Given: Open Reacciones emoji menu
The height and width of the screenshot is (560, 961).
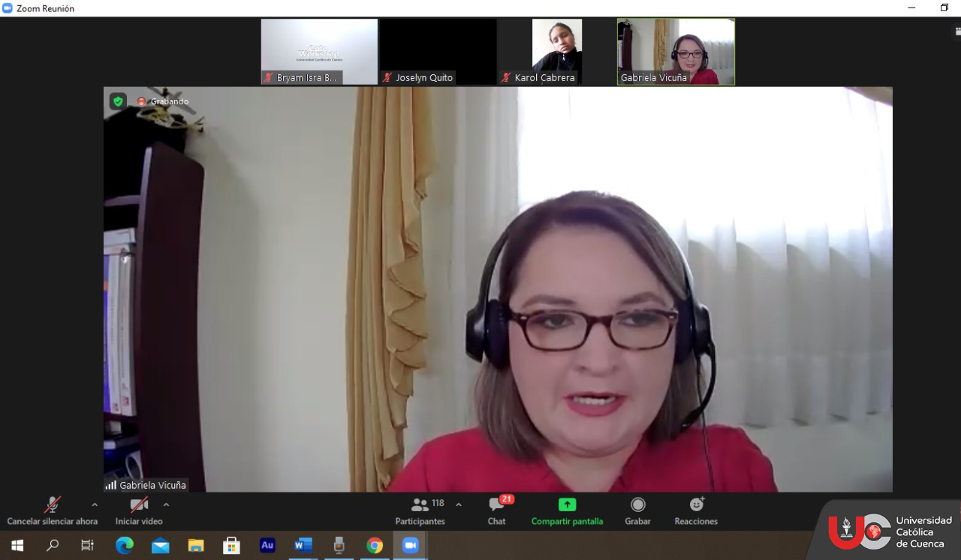Looking at the screenshot, I should click(x=696, y=511).
